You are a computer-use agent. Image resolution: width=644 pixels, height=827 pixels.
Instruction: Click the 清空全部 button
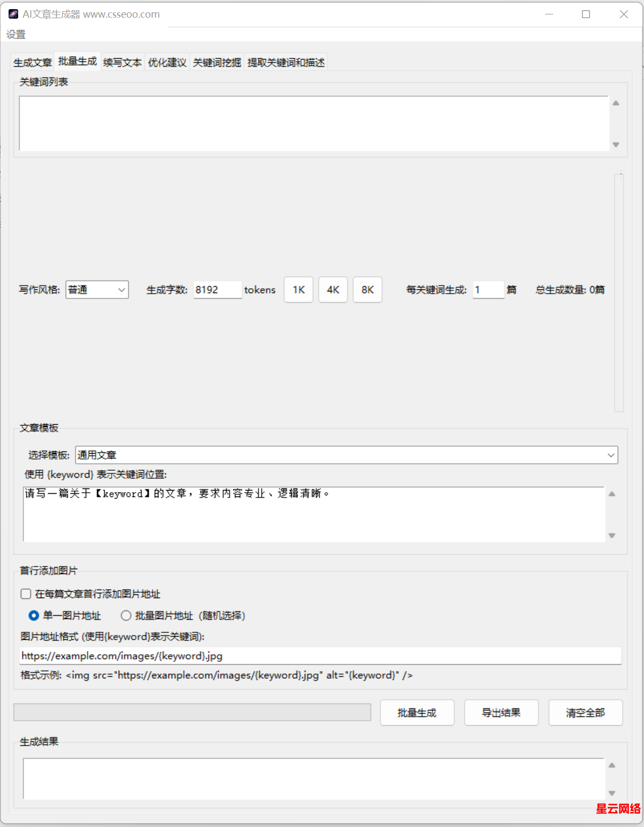coord(586,713)
